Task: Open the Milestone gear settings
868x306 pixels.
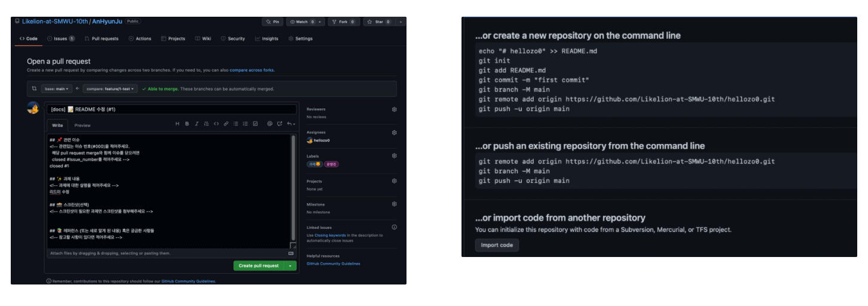Action: click(394, 204)
